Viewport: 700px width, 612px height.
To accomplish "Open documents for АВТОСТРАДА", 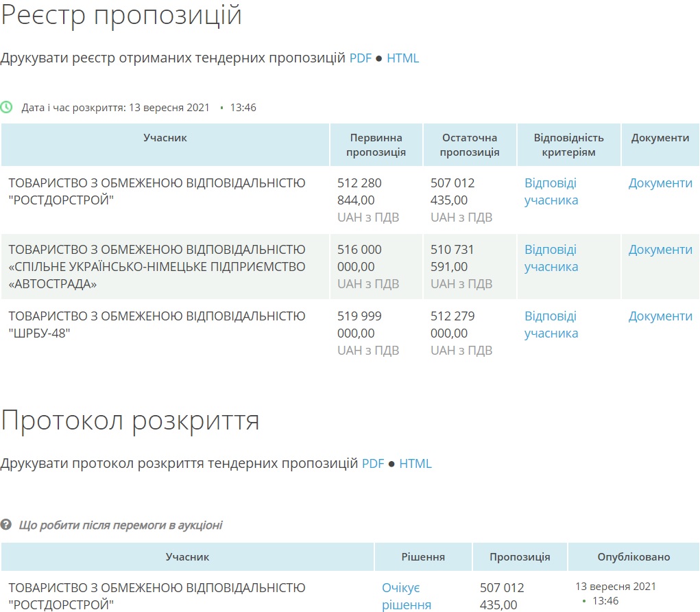I will (x=660, y=250).
